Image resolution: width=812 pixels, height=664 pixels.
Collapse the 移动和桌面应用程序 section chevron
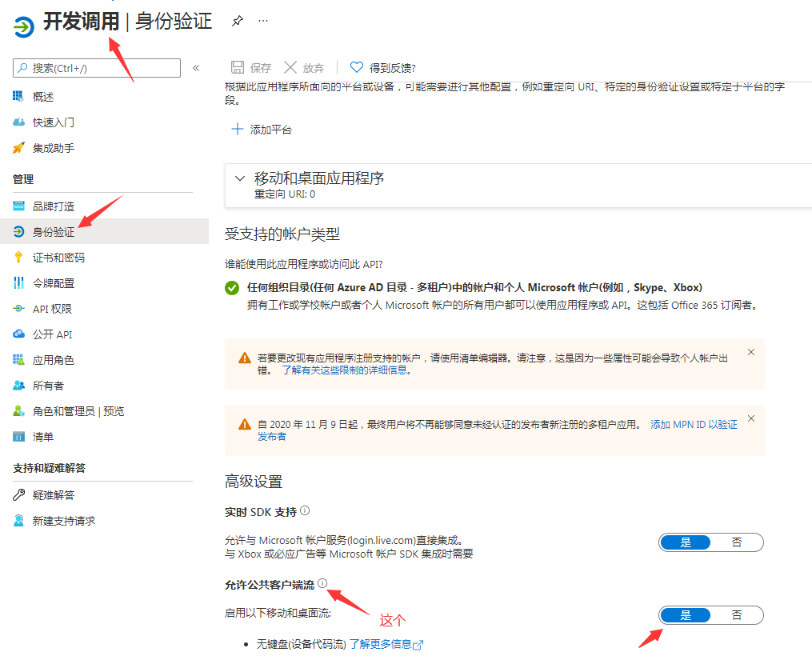pos(240,178)
